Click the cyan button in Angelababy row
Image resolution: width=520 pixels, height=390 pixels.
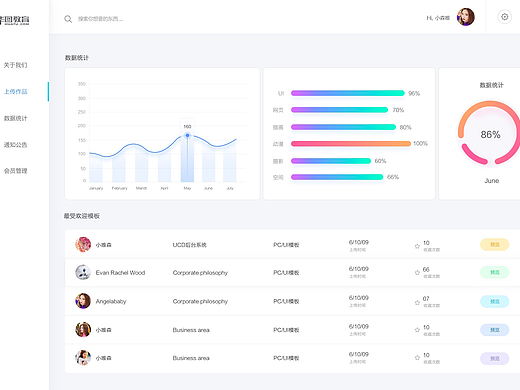pyautogui.click(x=494, y=301)
